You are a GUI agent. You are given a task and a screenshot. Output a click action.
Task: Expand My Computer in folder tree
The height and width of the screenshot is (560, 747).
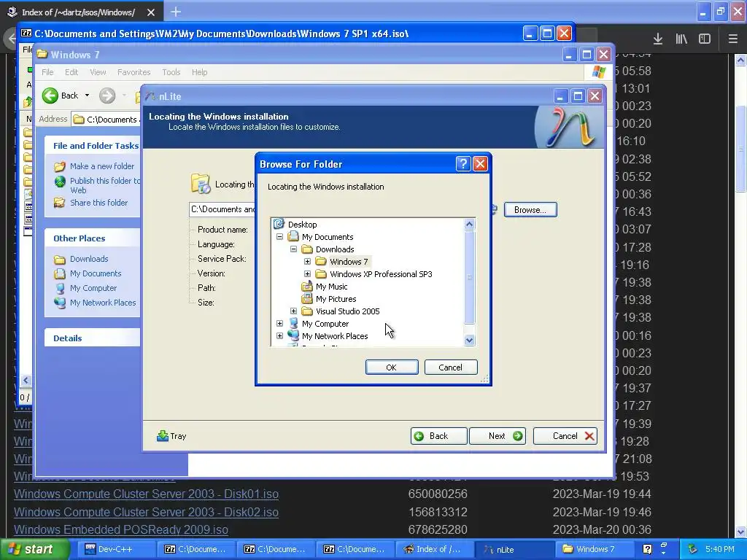point(279,323)
